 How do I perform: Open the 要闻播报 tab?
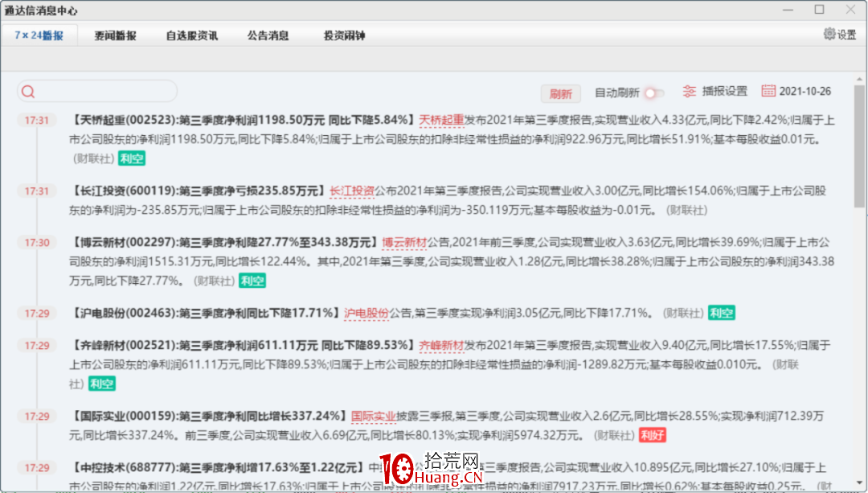point(115,35)
